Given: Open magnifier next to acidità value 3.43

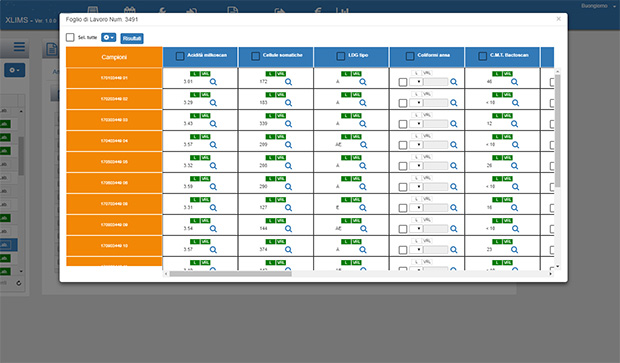Looking at the screenshot, I should (213, 124).
